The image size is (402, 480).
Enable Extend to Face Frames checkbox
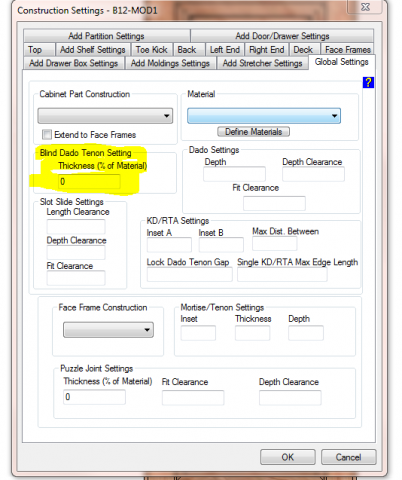pos(47,135)
